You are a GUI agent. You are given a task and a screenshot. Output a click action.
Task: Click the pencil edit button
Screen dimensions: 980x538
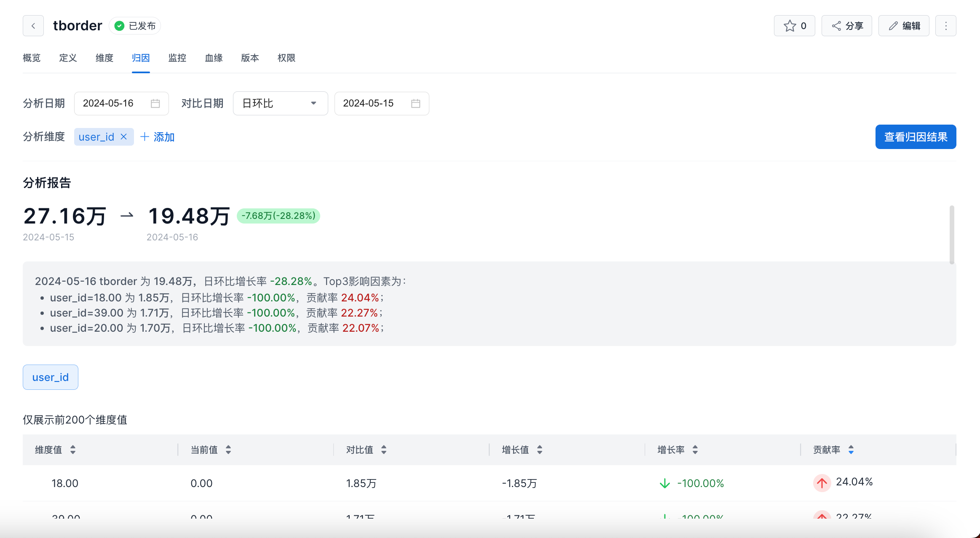click(904, 26)
